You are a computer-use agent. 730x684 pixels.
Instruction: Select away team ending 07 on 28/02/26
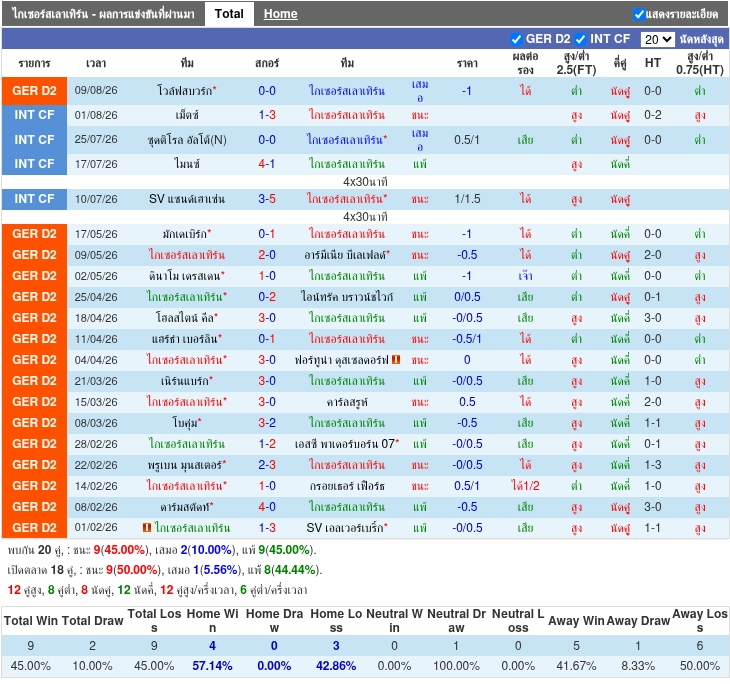(x=347, y=444)
